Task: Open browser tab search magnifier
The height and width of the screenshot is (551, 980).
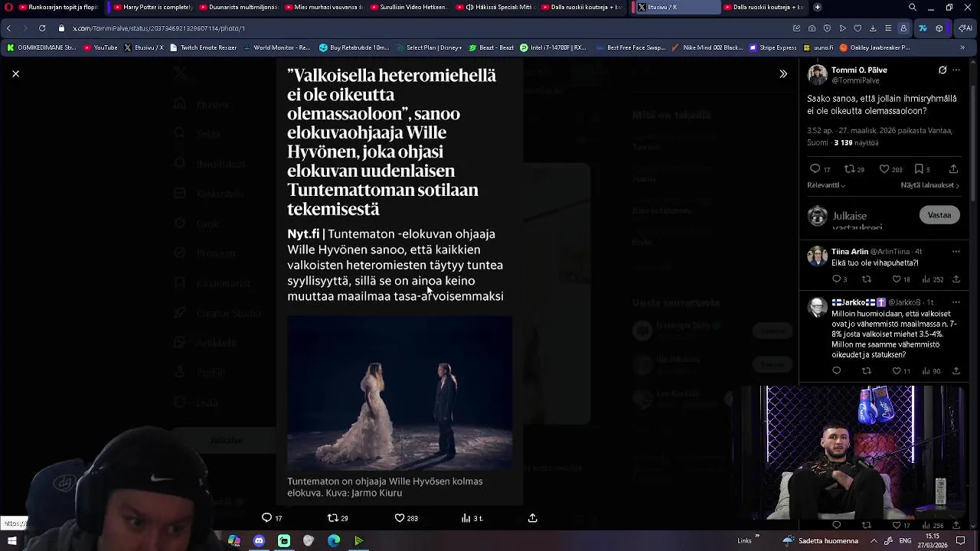Action: pyautogui.click(x=912, y=7)
